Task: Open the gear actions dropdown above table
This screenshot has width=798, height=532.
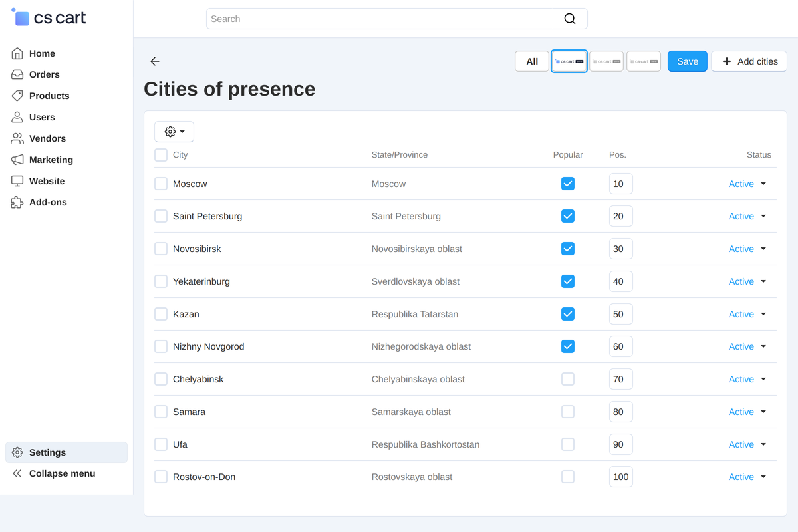Action: coord(174,132)
